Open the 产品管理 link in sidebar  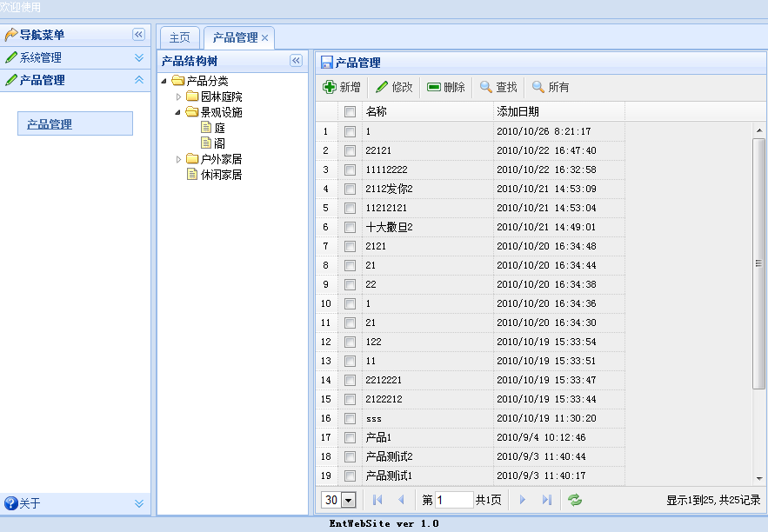tap(50, 123)
